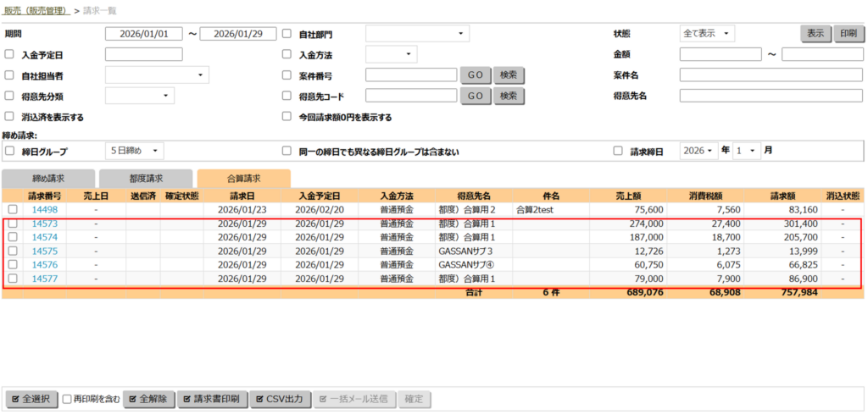Open invoice number 14498 link
868x420 pixels.
point(44,209)
